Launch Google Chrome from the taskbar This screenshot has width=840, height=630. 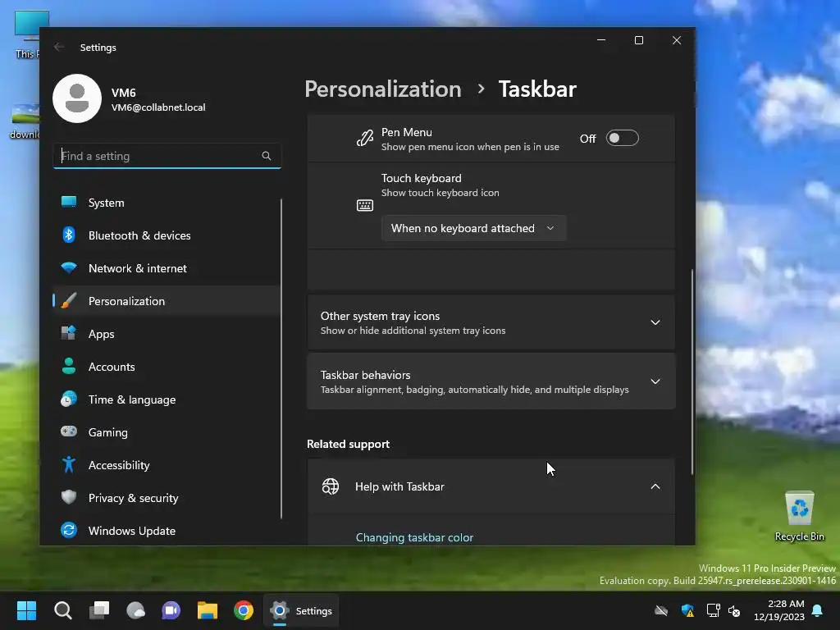click(244, 610)
